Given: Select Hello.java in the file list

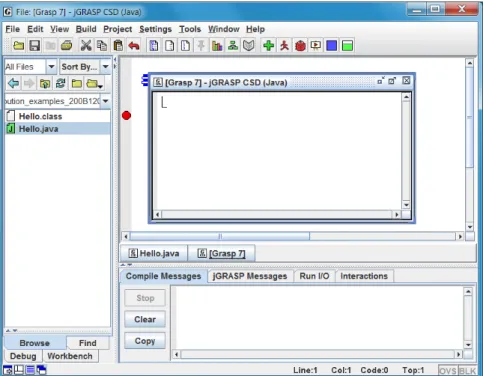Looking at the screenshot, I should [x=58, y=129].
